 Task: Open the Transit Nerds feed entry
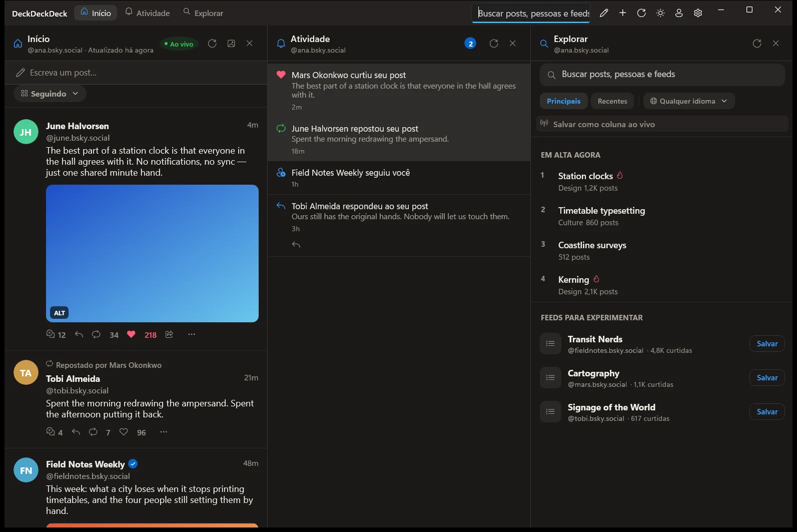click(x=642, y=344)
